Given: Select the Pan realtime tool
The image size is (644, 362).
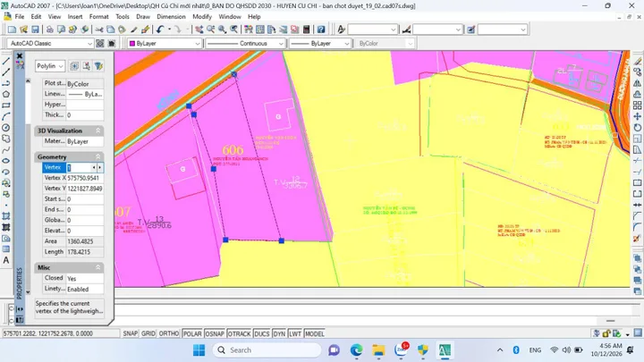Looking at the screenshot, I should [x=199, y=29].
